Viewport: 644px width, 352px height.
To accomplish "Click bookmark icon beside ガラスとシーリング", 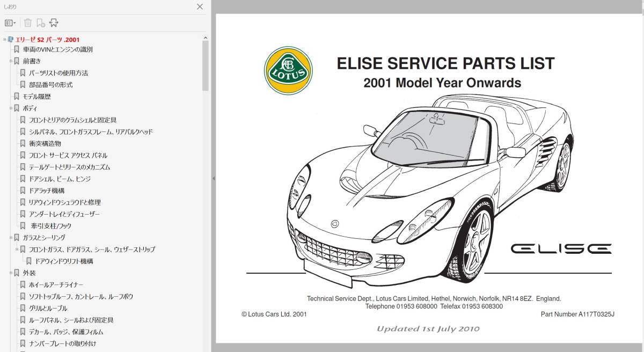I will 17,237.
